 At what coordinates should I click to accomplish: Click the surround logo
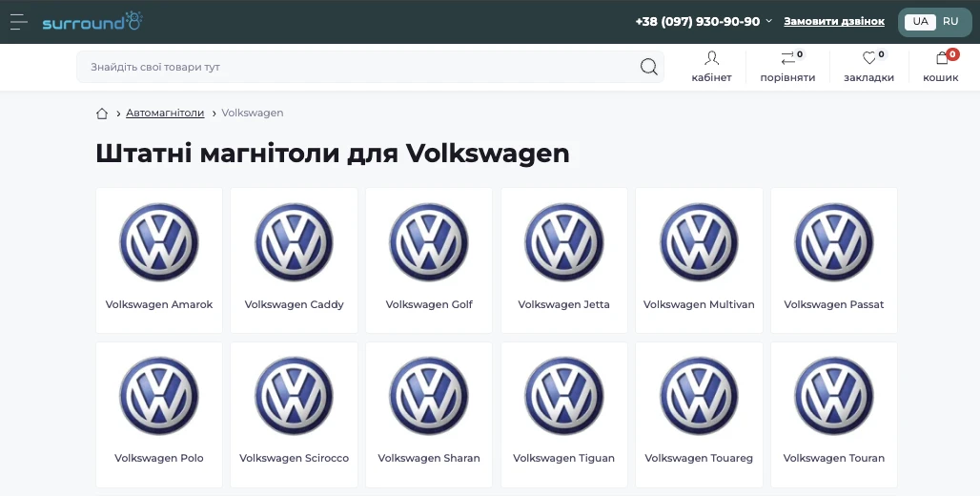[x=92, y=21]
